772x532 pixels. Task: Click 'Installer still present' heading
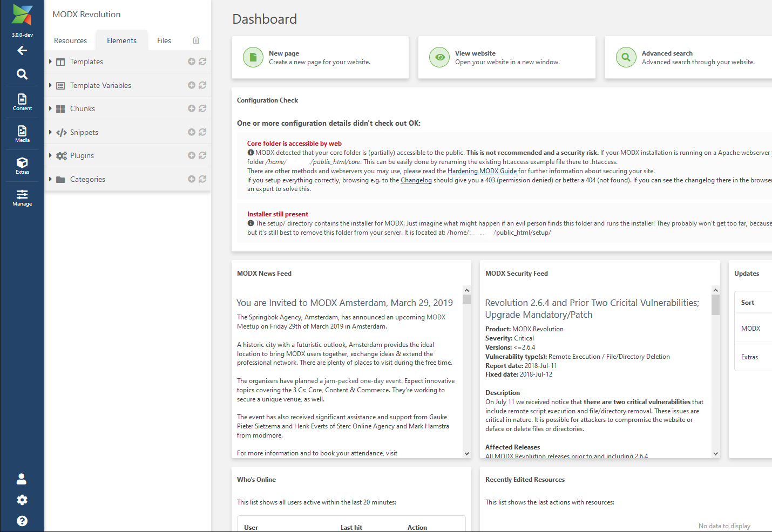(277, 214)
